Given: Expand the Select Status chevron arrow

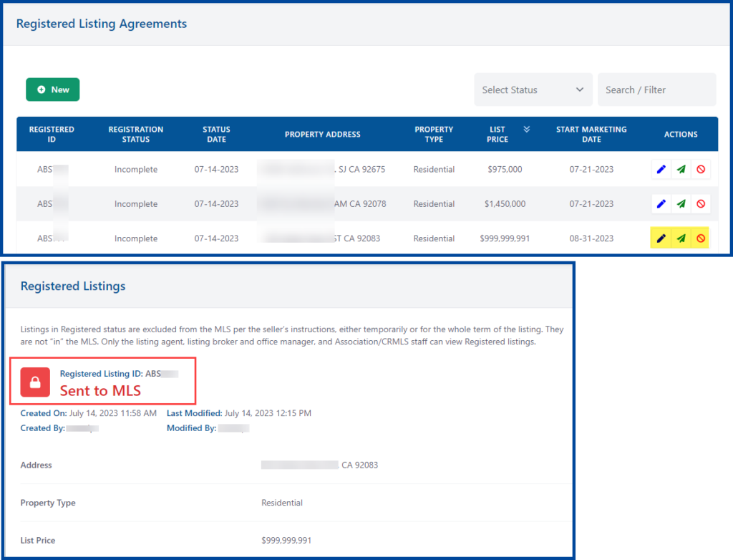Looking at the screenshot, I should pos(580,90).
